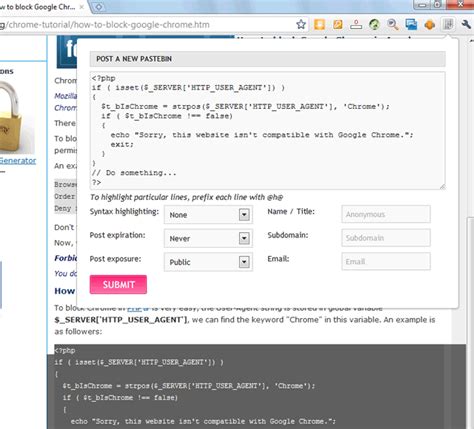Toggle the pastebin extension popup button
Viewport: 474px width, 429px height.
tap(448, 24)
